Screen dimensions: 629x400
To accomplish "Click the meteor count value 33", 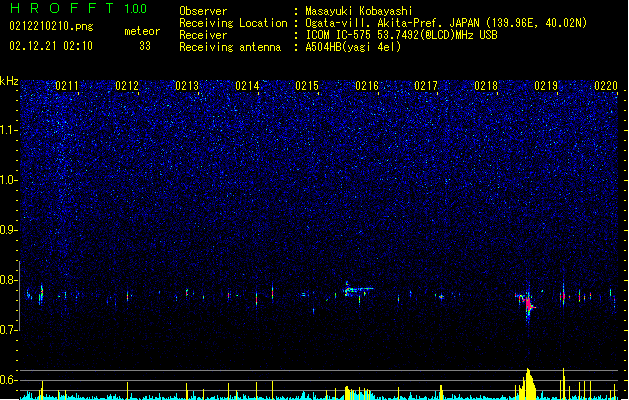I will (x=145, y=46).
